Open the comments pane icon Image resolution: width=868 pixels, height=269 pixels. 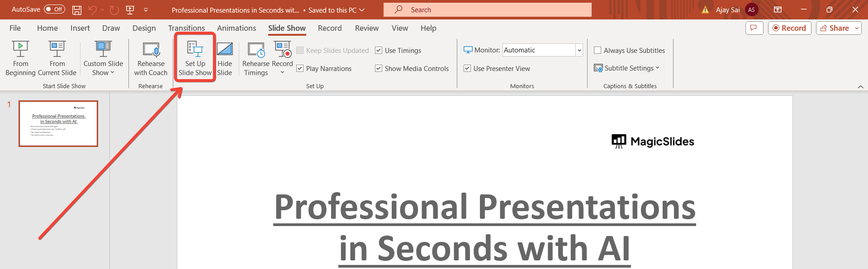754,28
